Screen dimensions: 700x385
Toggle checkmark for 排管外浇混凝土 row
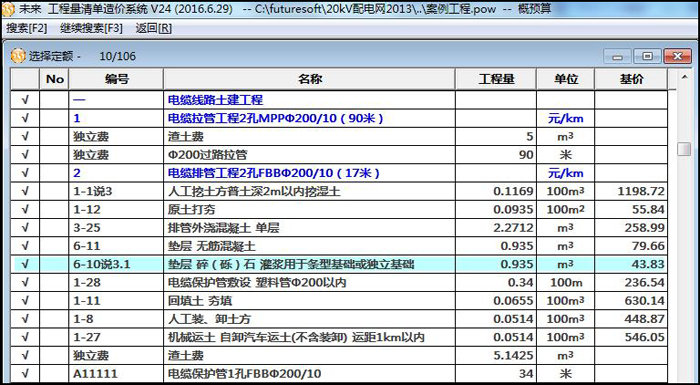point(25,228)
